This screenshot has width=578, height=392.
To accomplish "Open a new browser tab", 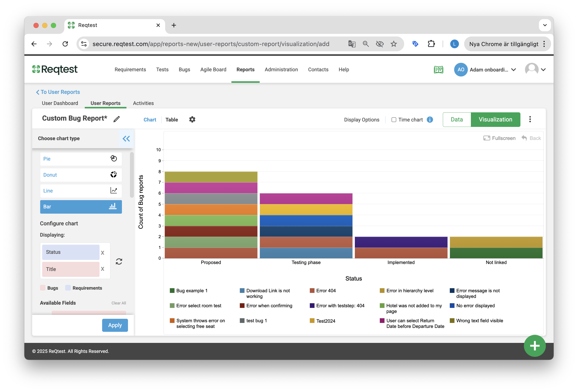I will 174,25.
